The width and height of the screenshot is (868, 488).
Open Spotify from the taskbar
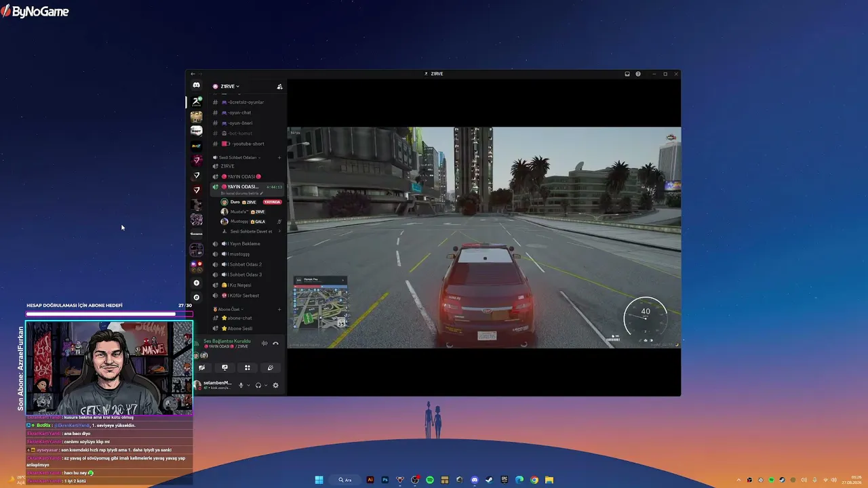point(430,480)
